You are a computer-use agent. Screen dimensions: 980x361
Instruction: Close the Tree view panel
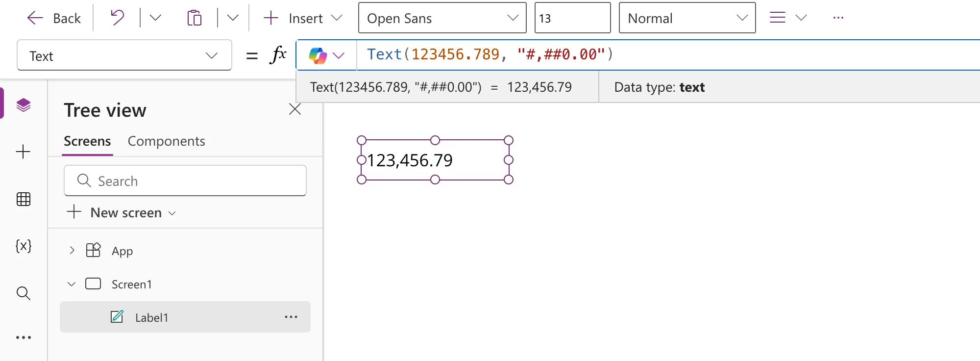click(295, 109)
